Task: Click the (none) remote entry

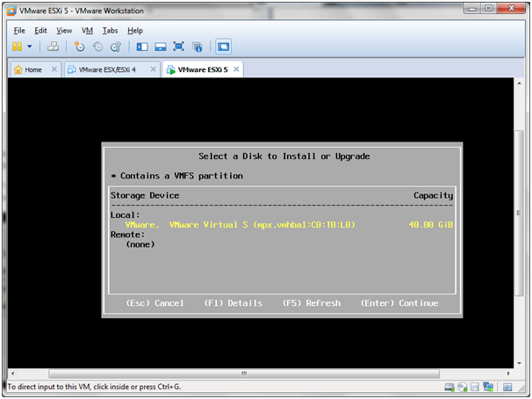Action: tap(140, 244)
